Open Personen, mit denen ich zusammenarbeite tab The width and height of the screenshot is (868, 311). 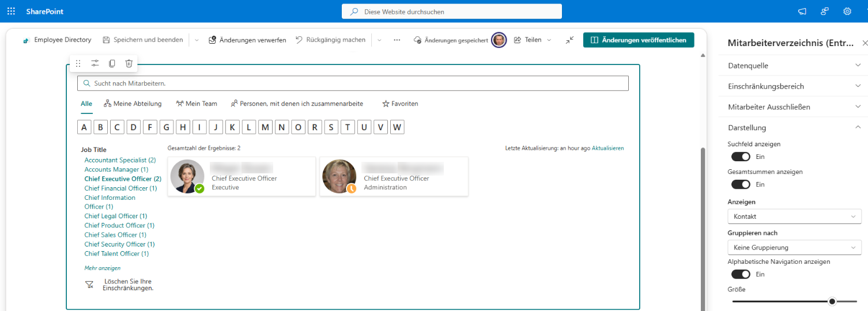pyautogui.click(x=297, y=104)
